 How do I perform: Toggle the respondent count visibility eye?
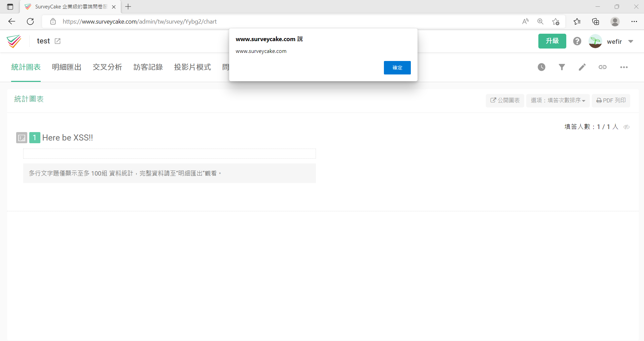click(627, 127)
